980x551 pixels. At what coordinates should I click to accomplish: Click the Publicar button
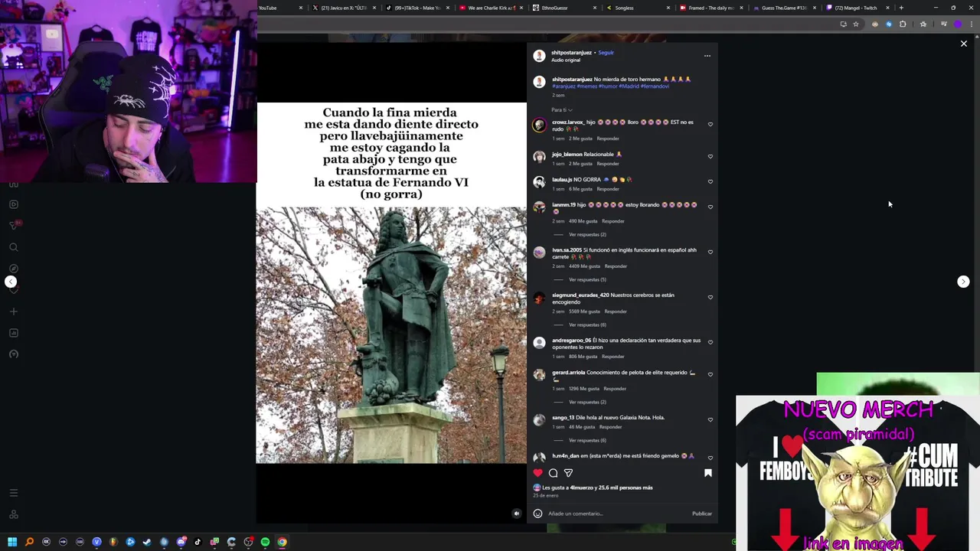[x=702, y=514]
